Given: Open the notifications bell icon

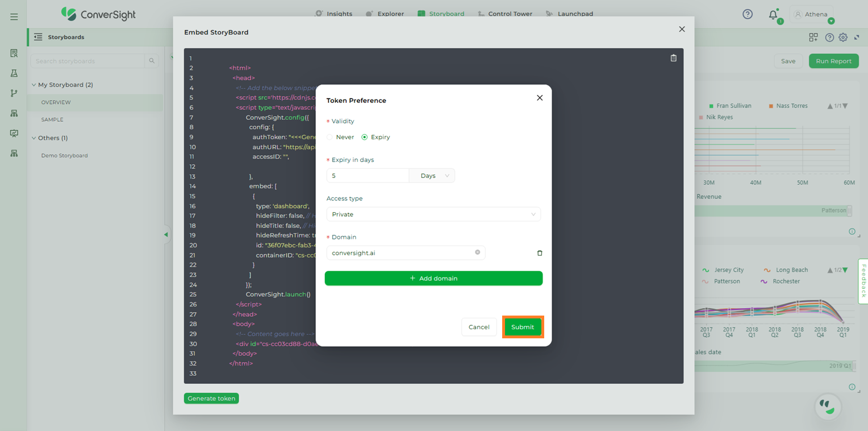Looking at the screenshot, I should [773, 15].
